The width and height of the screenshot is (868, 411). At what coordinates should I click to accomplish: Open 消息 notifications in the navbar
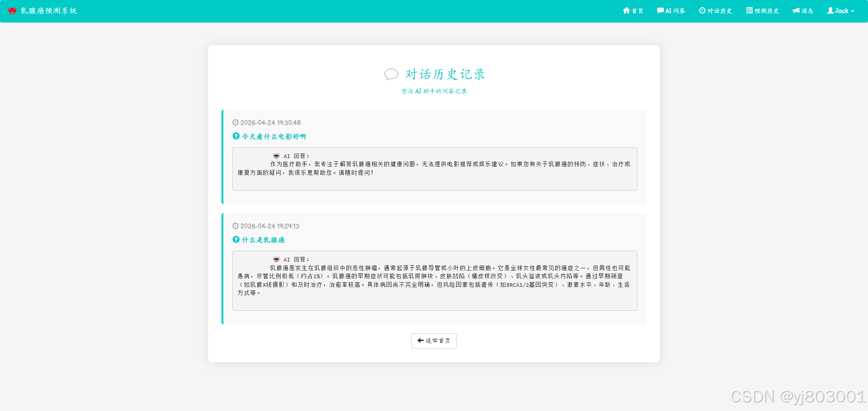click(803, 11)
